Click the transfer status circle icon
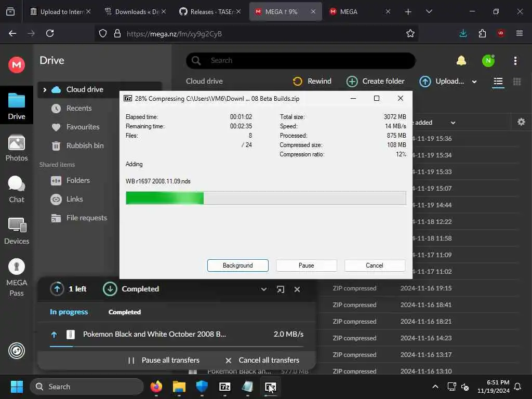The image size is (532, 399). pyautogui.click(x=16, y=351)
